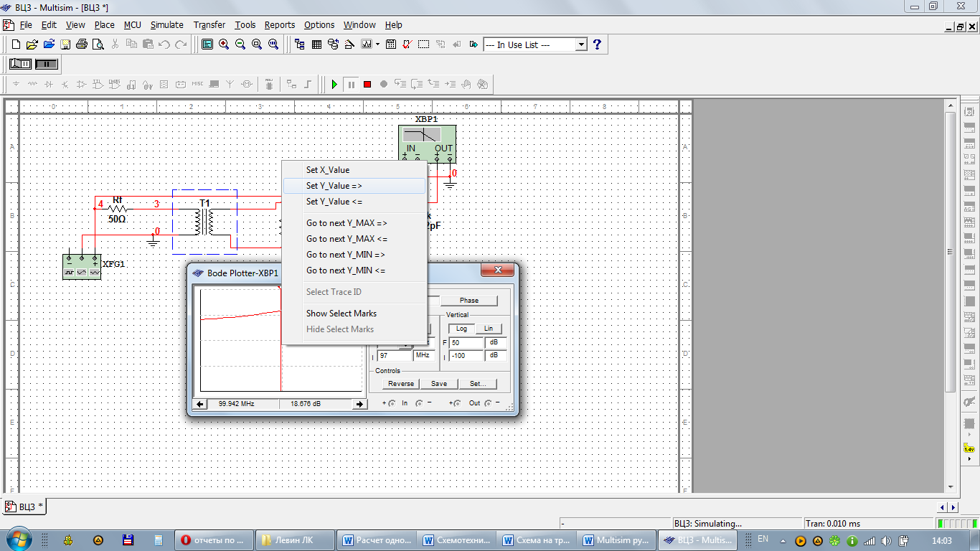Click the In plus terminal radio
Viewport: 980px width, 551px height.
392,403
